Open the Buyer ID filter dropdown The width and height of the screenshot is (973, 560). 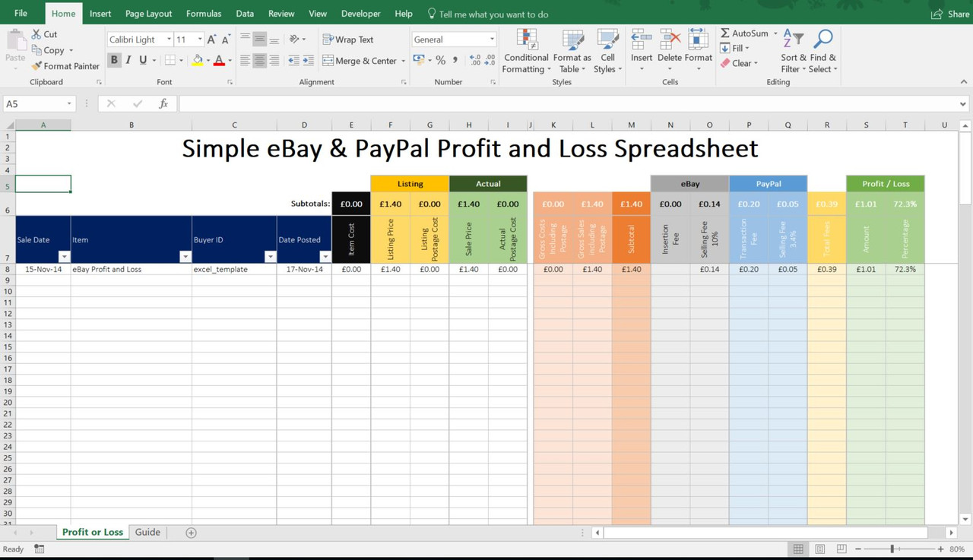[270, 257]
